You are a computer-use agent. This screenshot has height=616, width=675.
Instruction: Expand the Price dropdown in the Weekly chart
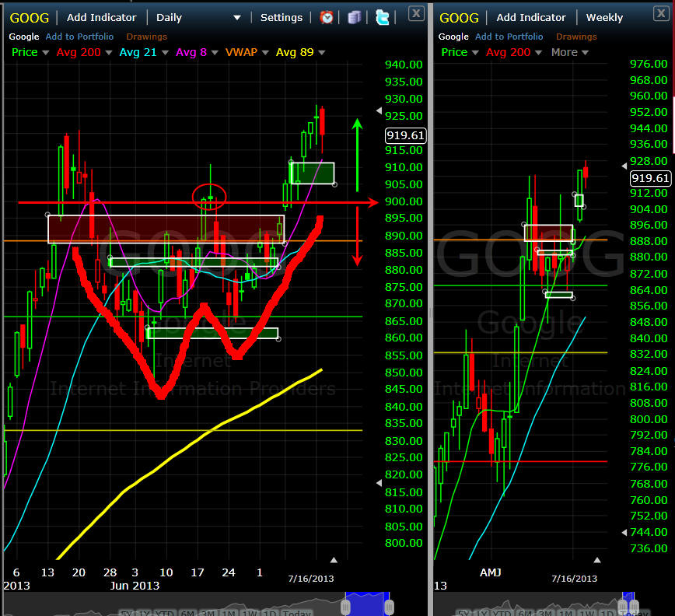tap(475, 53)
